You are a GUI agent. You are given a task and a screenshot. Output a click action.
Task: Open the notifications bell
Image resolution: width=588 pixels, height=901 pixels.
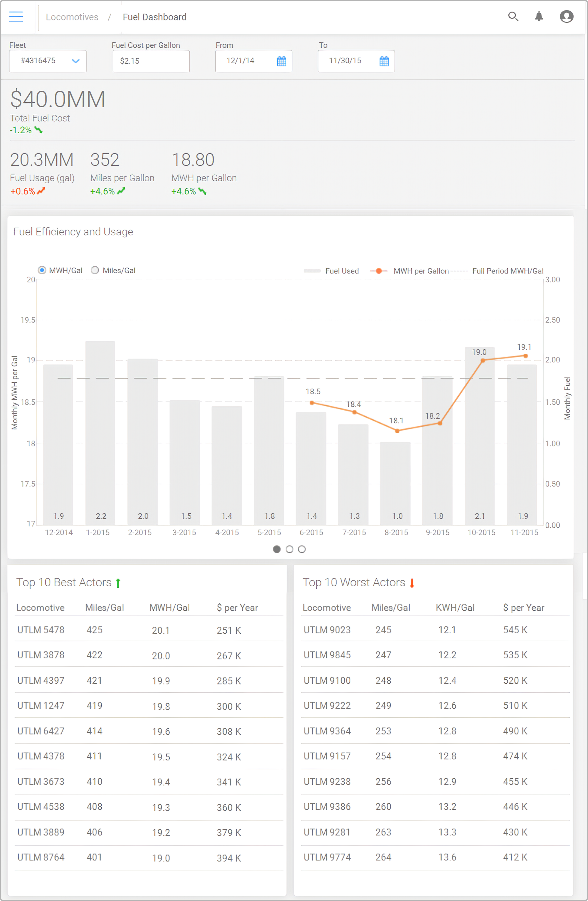(539, 17)
